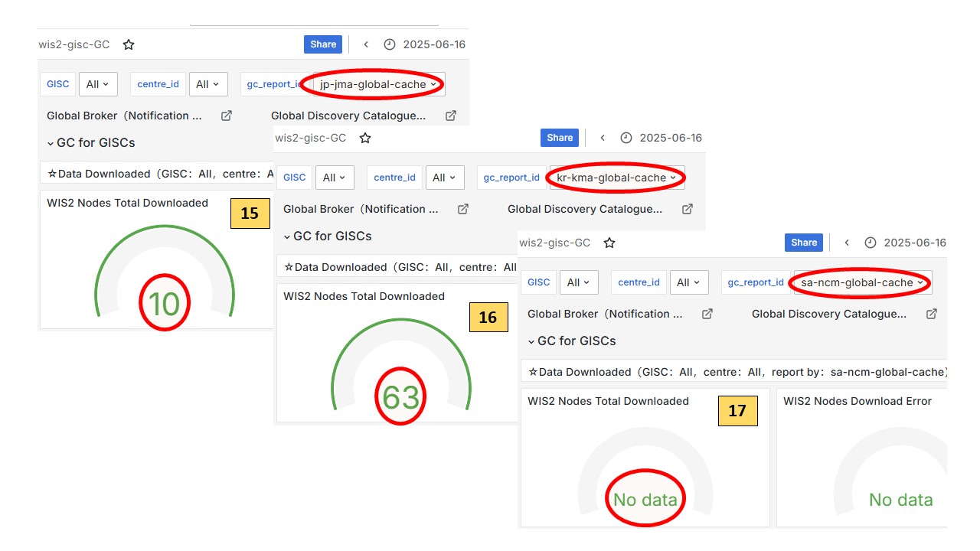Open Global Discovery Catalogue link icon in kr-kma dashboard
The image size is (980, 551).
click(x=688, y=209)
